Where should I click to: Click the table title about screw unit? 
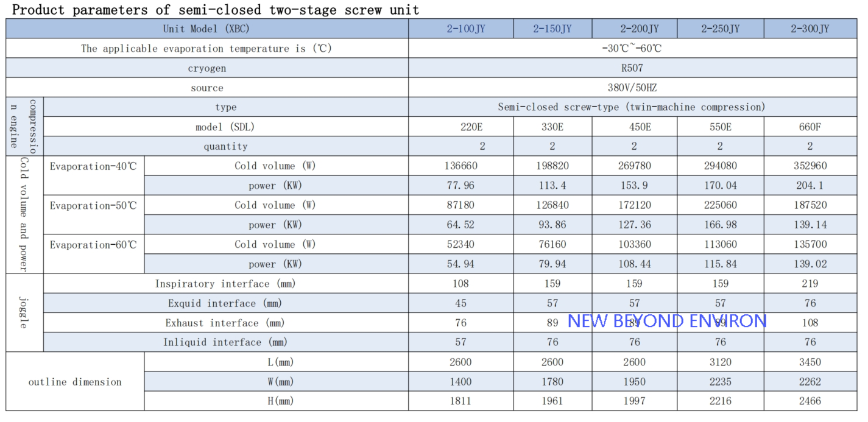coord(216,10)
